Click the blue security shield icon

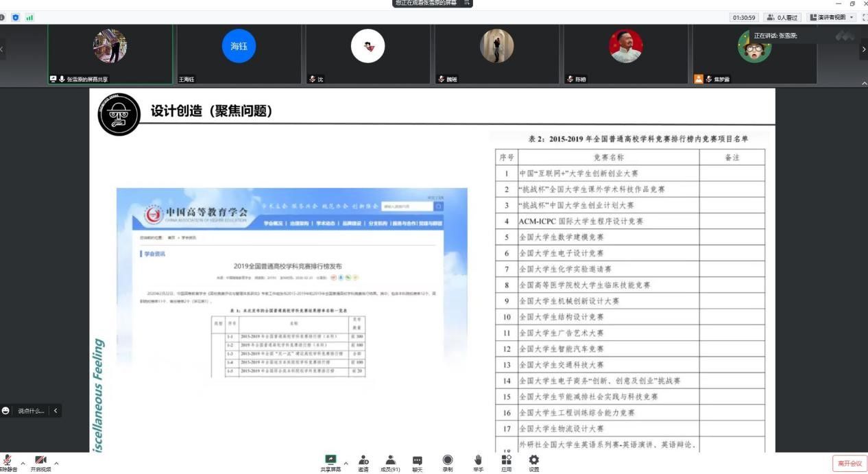[x=16, y=17]
